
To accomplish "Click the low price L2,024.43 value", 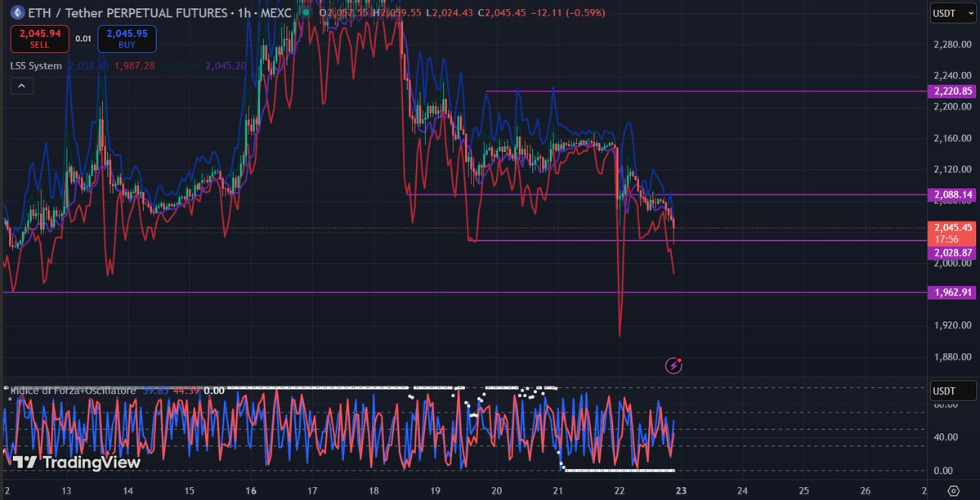I will (450, 12).
